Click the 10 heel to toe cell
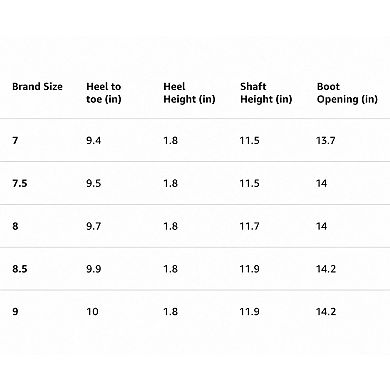 pos(92,312)
